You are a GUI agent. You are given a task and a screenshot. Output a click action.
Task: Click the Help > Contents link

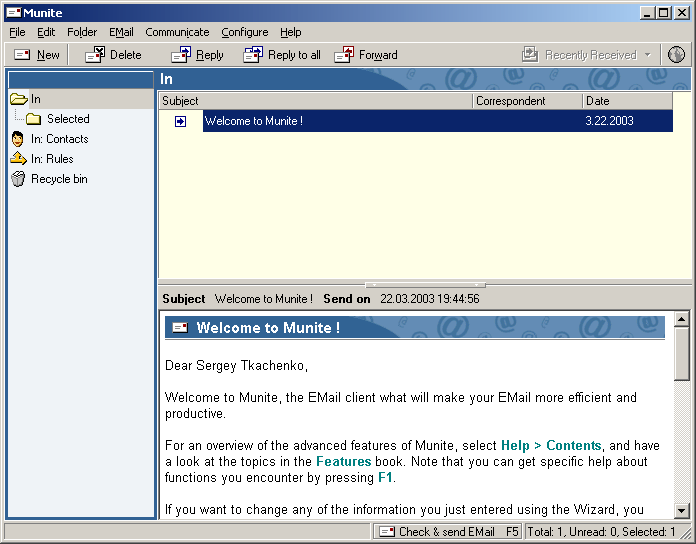[x=551, y=446]
